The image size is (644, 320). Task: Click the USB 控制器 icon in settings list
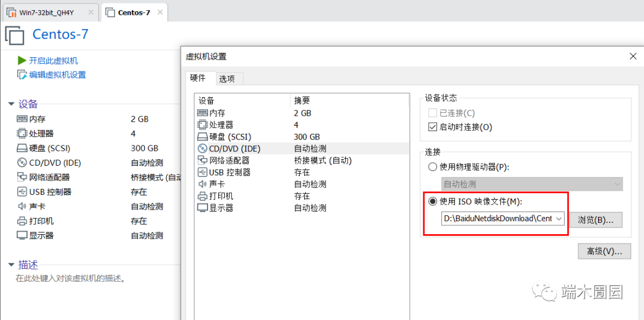tap(203, 172)
